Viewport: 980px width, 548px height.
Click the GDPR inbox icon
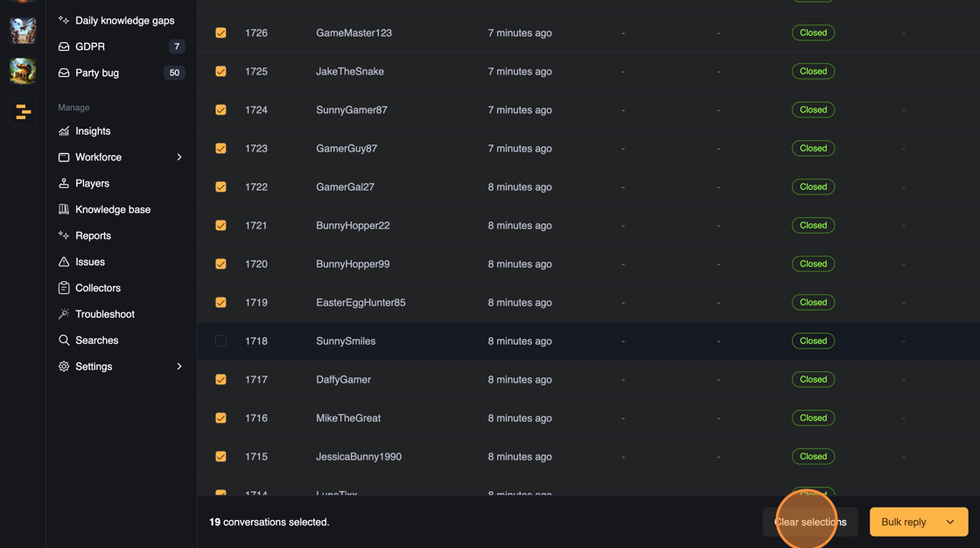[64, 47]
